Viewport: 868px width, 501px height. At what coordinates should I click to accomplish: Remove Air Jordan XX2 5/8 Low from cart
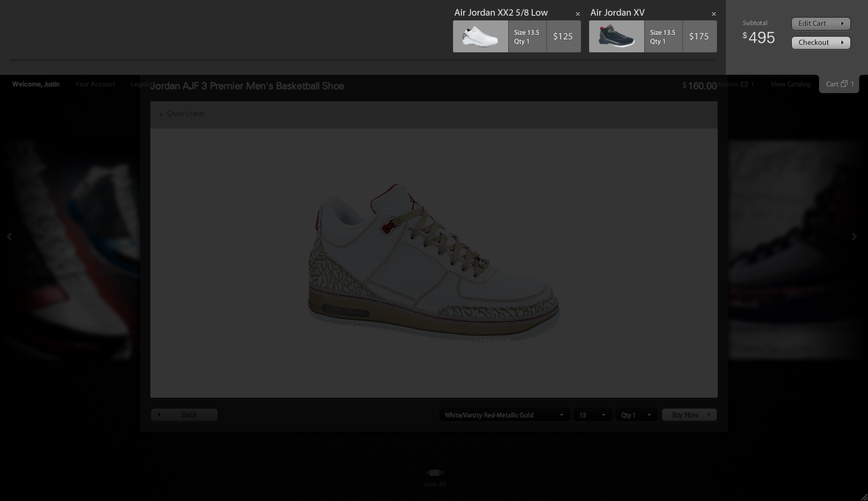point(578,14)
